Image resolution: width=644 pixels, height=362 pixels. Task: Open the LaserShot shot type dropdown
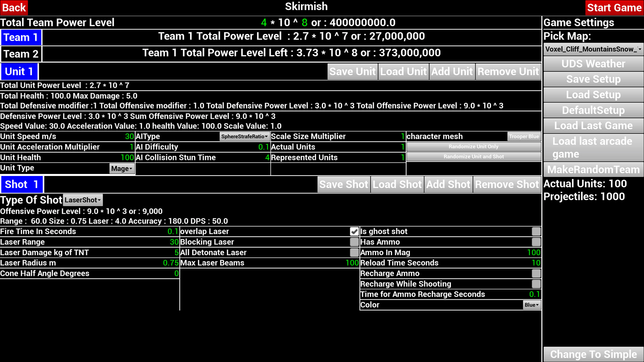[x=83, y=200]
